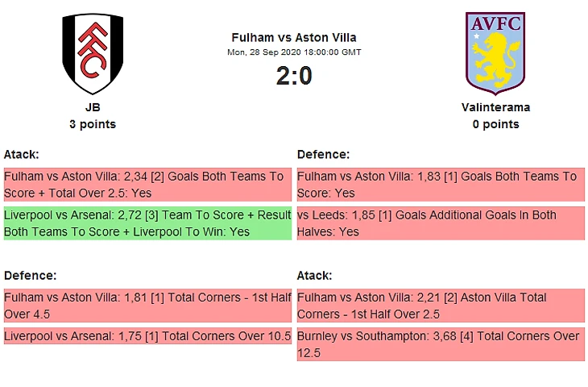Click the match date and time text
The height and width of the screenshot is (387, 588).
tap(294, 52)
